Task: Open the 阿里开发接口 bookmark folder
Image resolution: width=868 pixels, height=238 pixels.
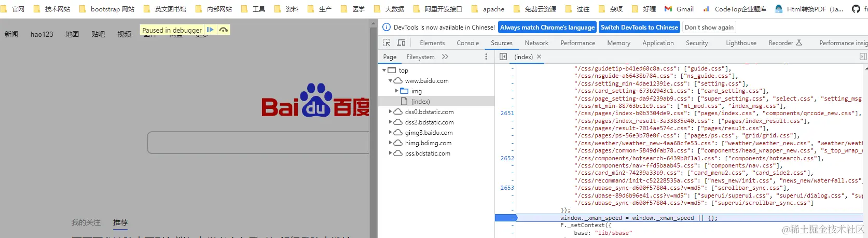Action: [437, 9]
